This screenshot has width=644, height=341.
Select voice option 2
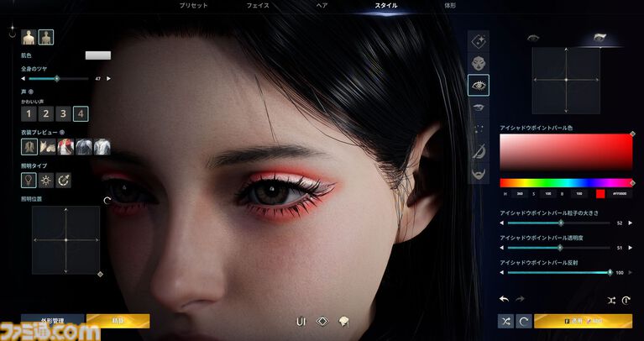tap(46, 113)
